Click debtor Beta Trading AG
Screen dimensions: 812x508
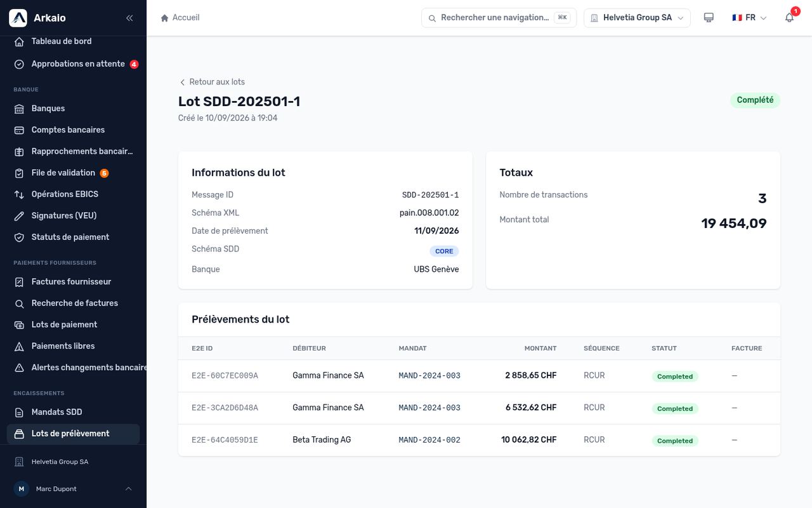pos(322,439)
